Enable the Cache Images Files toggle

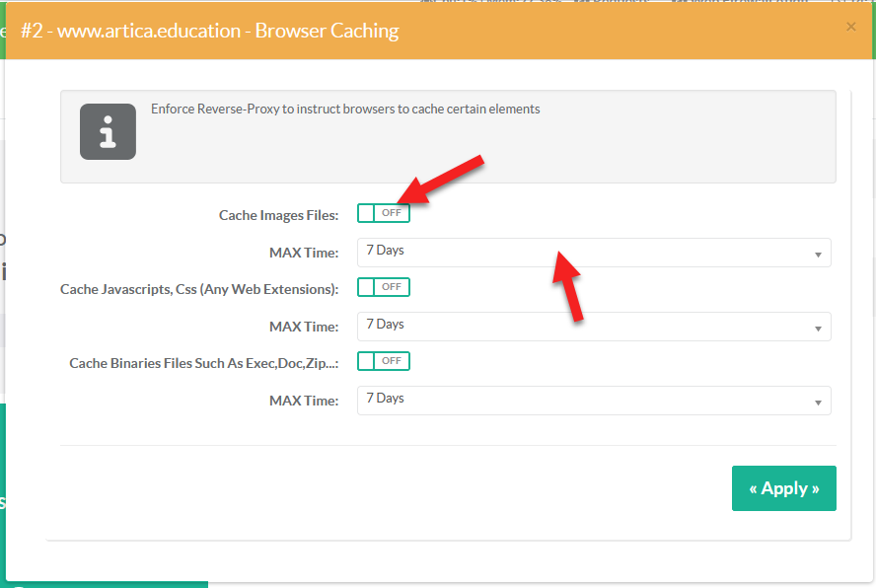384,213
